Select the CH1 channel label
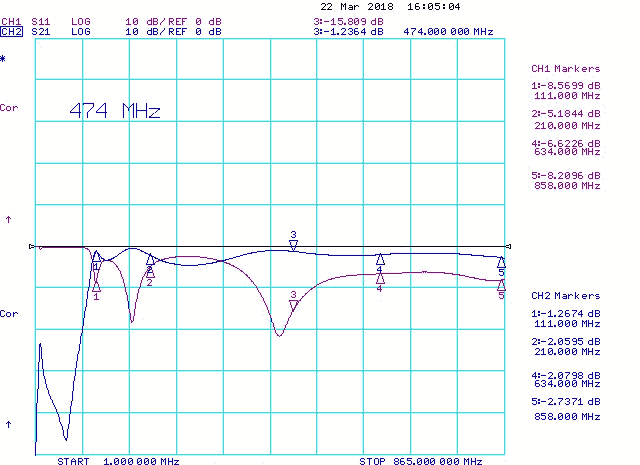Screen dimensions: 640x465 (11, 22)
